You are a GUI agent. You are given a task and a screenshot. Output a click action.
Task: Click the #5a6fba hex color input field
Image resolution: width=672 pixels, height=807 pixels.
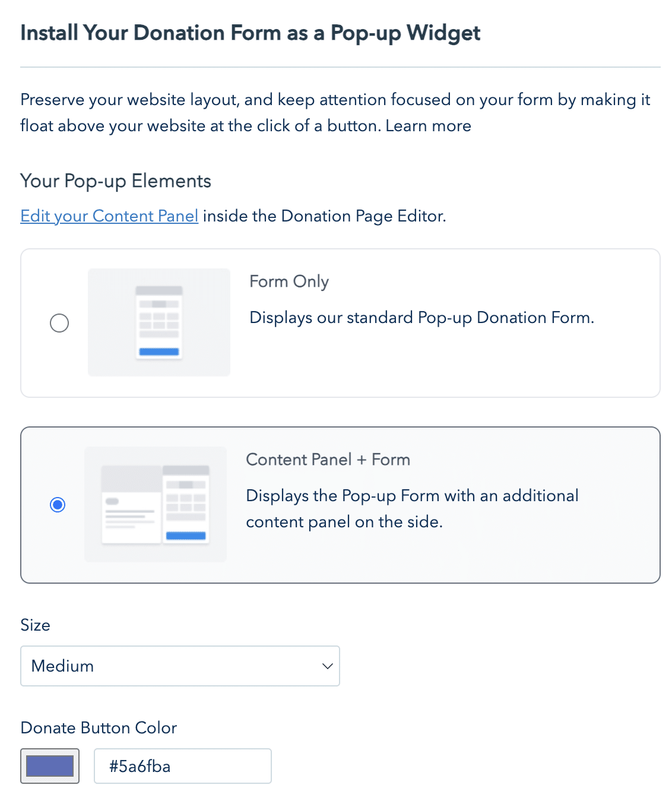point(183,766)
